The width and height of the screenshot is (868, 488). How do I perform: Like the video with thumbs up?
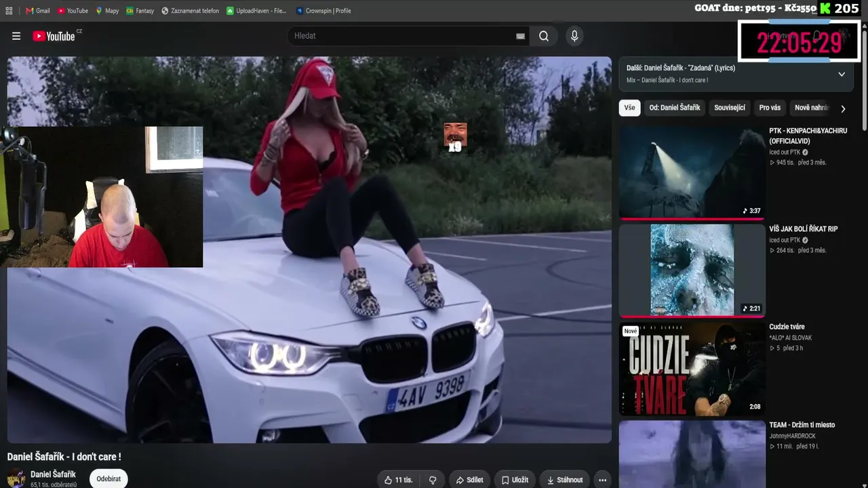(398, 480)
